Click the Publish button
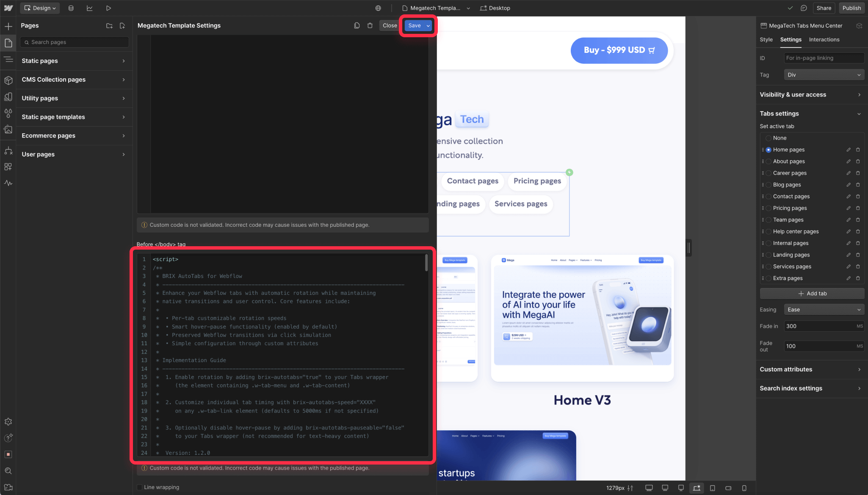The width and height of the screenshot is (868, 495). pyautogui.click(x=851, y=8)
